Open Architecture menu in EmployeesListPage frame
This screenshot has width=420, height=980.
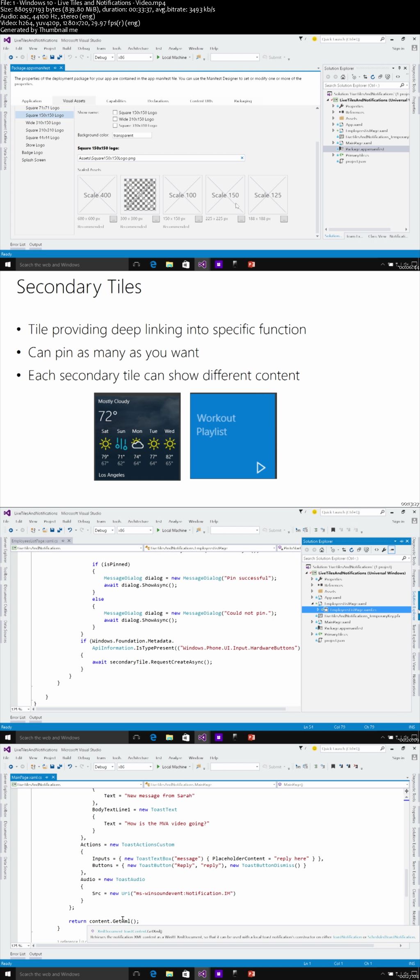click(x=138, y=521)
